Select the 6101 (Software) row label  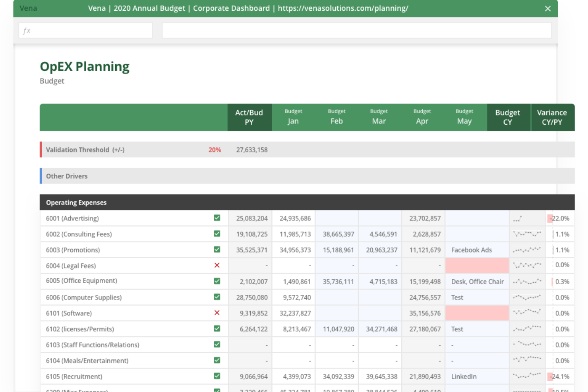point(69,313)
